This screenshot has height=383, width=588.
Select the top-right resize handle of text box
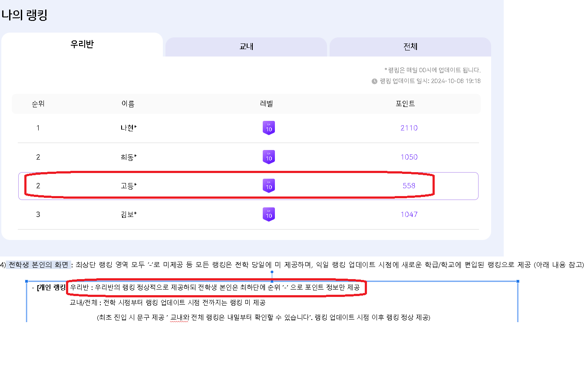click(518, 281)
